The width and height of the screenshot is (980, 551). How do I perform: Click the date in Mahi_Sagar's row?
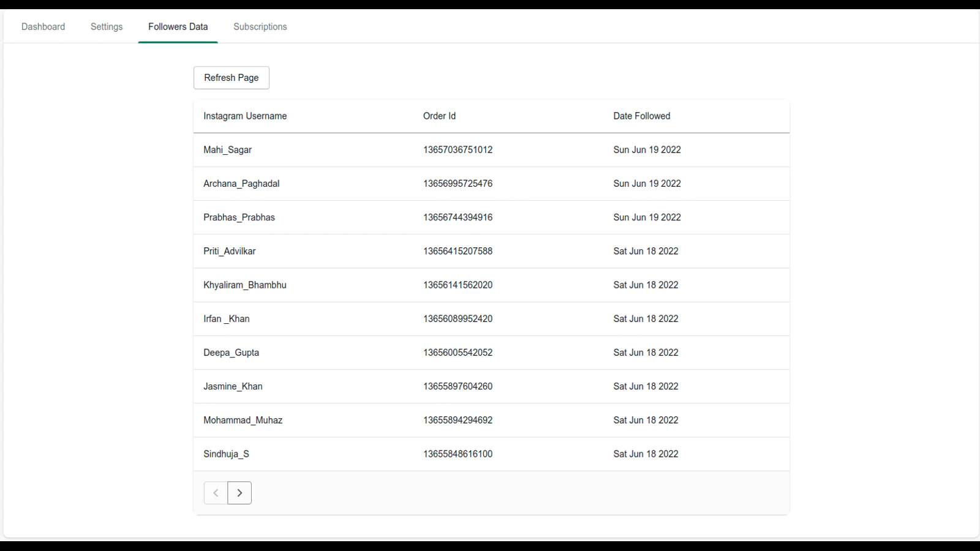[647, 150]
